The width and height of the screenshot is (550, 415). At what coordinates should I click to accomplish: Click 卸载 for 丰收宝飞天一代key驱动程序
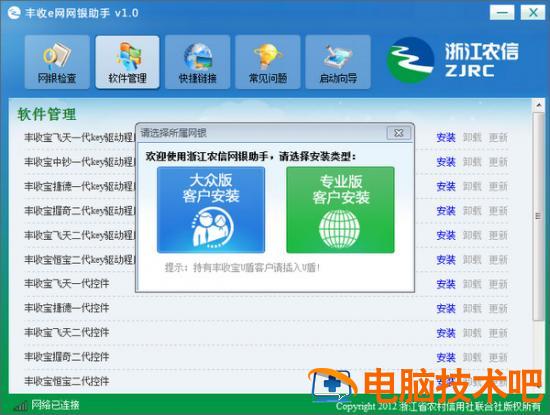coord(472,138)
